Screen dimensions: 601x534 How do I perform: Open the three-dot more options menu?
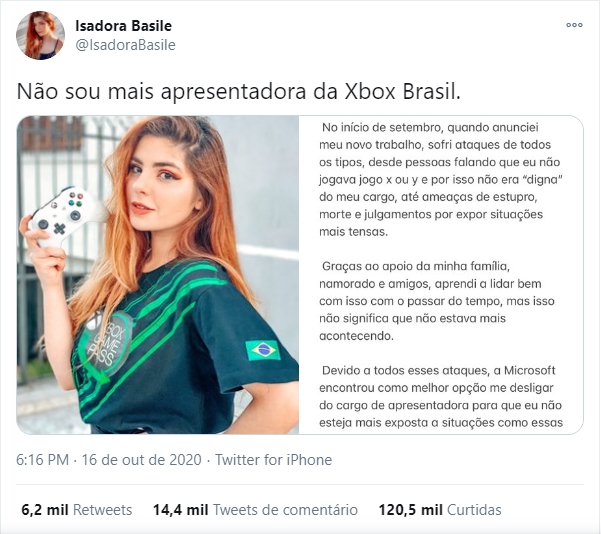(574, 25)
